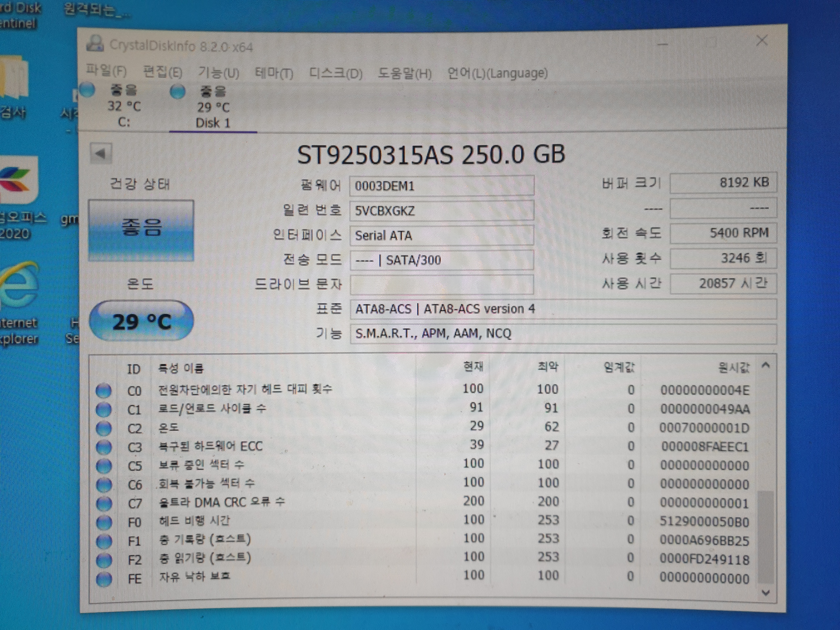Click raw value 0000A696BB25
The width and height of the screenshot is (840, 630).
coord(704,540)
